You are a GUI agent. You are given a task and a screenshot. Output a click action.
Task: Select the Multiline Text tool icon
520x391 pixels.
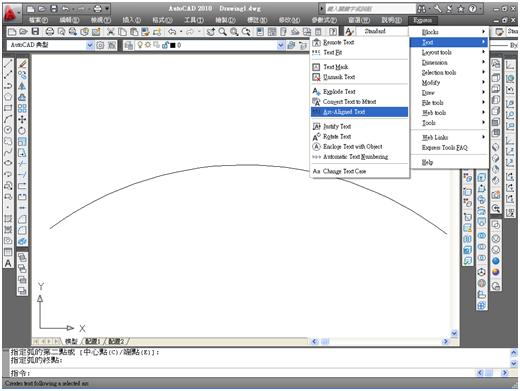click(x=8, y=263)
